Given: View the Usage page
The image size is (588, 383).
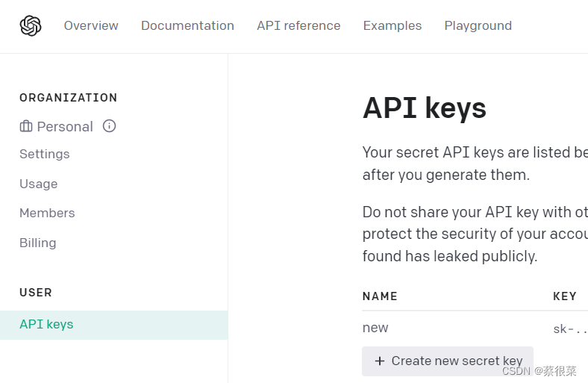Looking at the screenshot, I should [39, 184].
